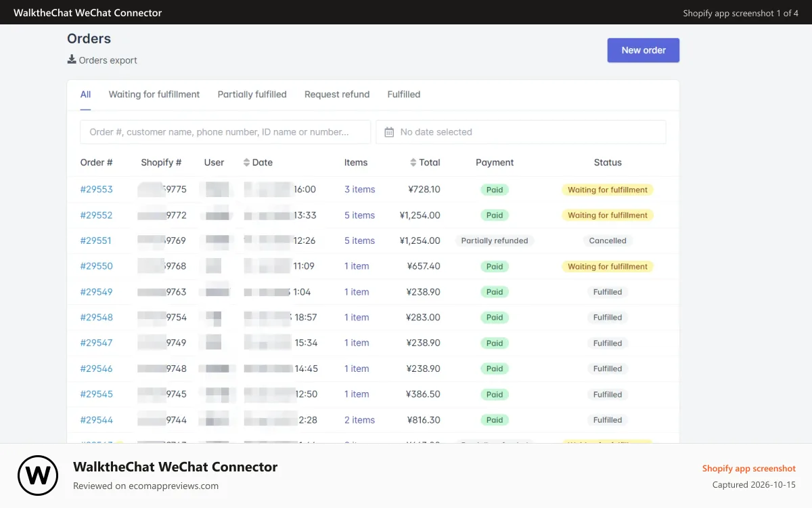Click the WalktheChat logo circle icon
The image size is (812, 508).
pos(38,475)
